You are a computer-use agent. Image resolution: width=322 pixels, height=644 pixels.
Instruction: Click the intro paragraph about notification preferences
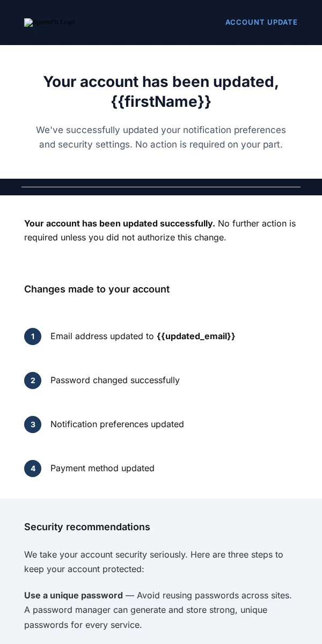click(x=161, y=137)
